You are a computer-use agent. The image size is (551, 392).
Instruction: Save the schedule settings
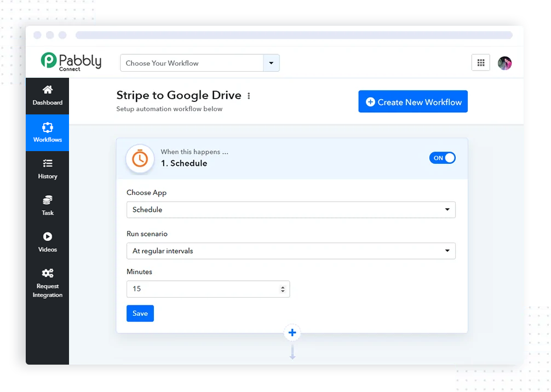(140, 313)
